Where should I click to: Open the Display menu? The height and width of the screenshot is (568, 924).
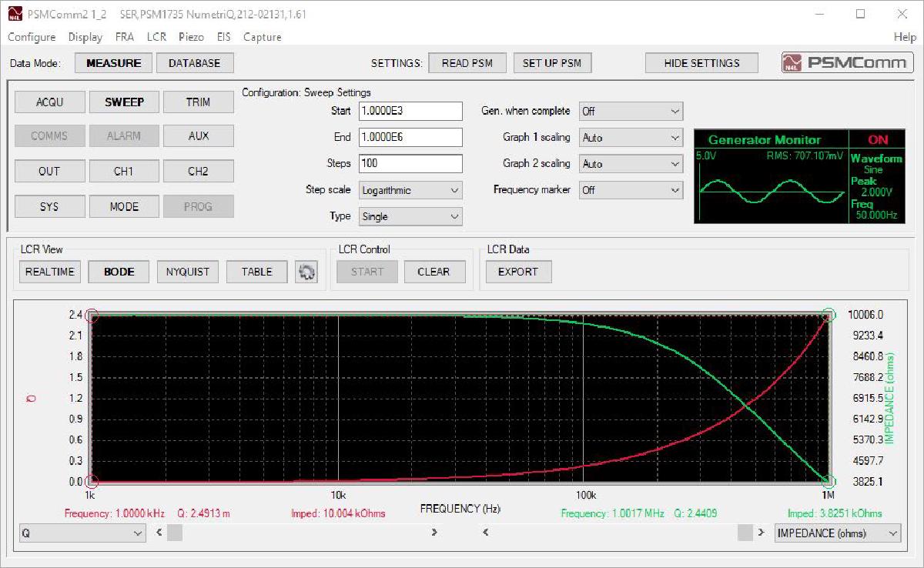[85, 36]
